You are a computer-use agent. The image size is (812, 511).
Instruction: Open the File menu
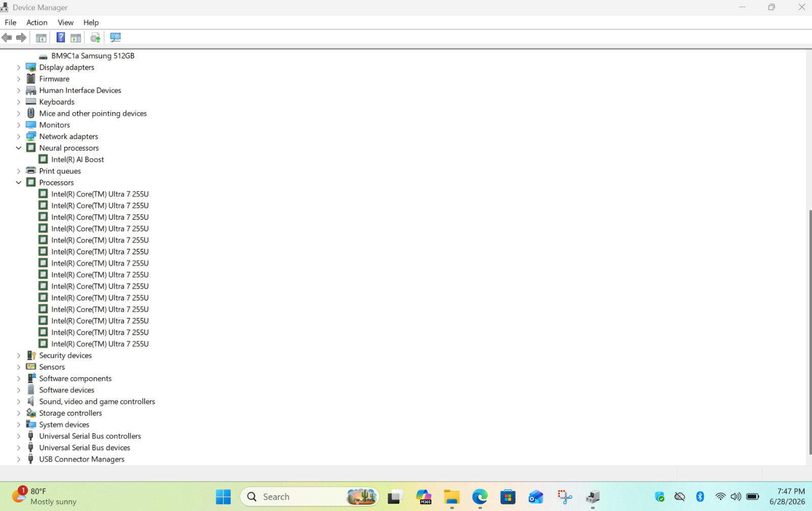11,22
